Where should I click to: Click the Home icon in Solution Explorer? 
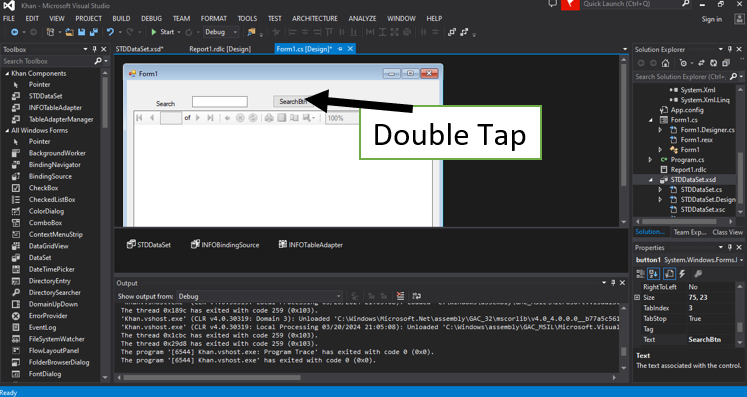coord(666,63)
